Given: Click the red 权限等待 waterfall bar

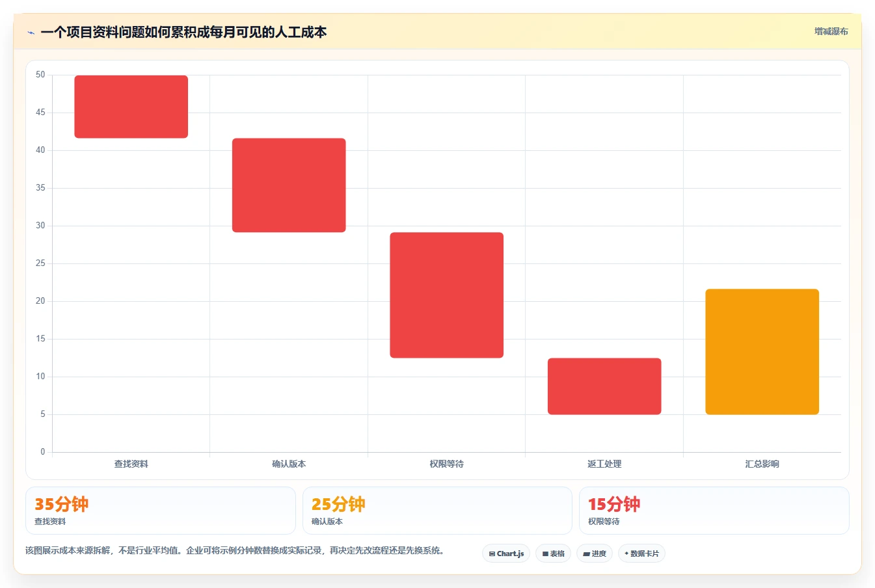Looking at the screenshot, I should click(447, 295).
